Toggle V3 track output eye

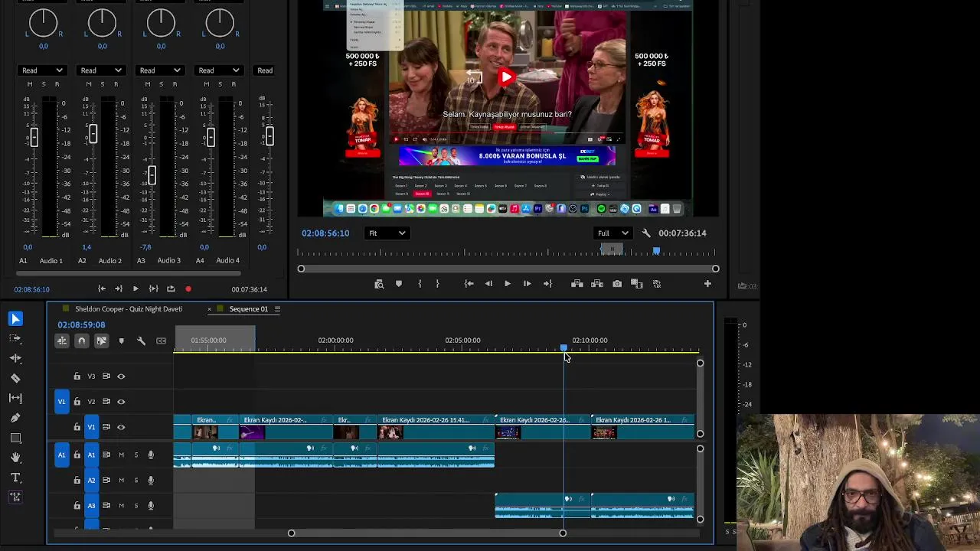121,377
